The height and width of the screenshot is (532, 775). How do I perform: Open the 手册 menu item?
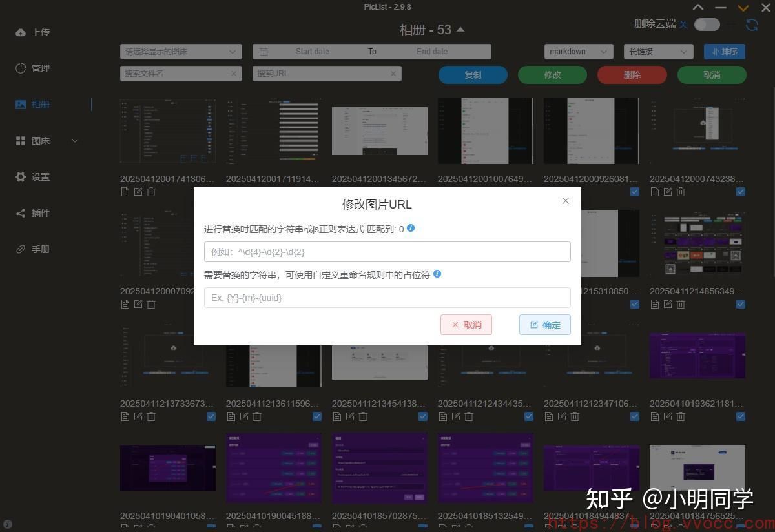[x=40, y=249]
